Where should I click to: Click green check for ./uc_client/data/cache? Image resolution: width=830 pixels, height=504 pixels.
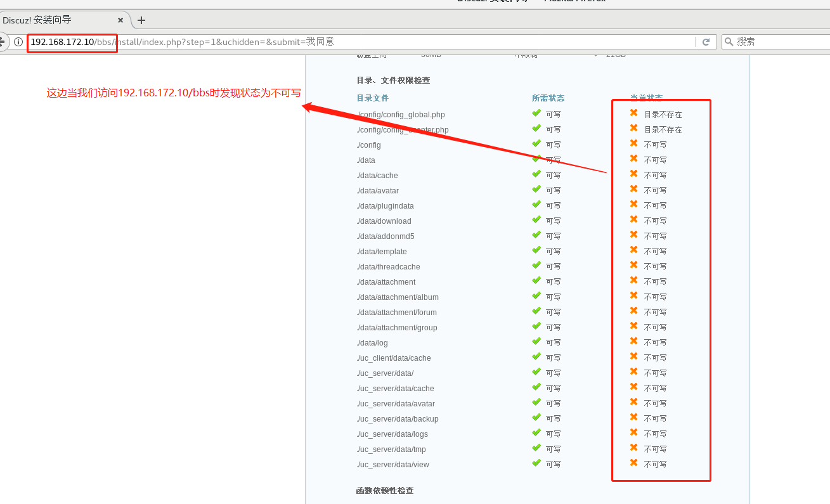(536, 356)
